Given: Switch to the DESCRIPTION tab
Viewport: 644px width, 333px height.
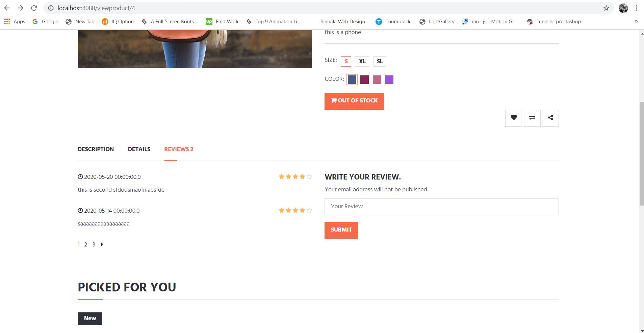Looking at the screenshot, I should pos(96,149).
